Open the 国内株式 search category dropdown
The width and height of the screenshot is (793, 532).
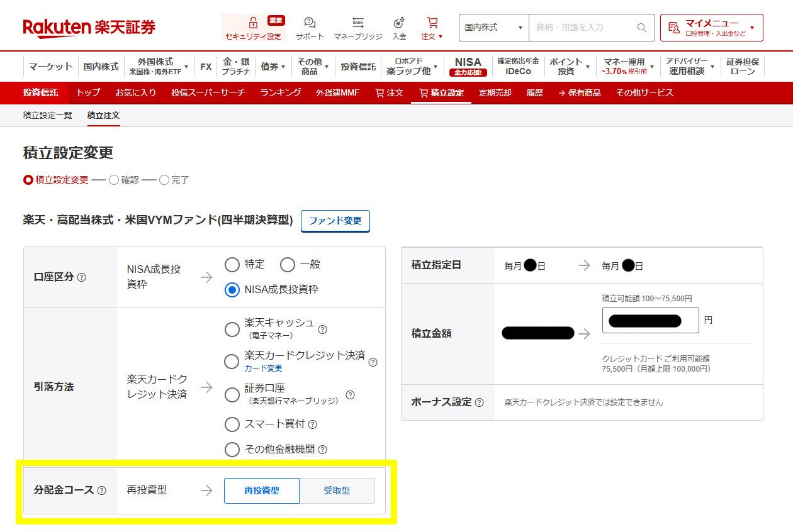click(x=493, y=28)
